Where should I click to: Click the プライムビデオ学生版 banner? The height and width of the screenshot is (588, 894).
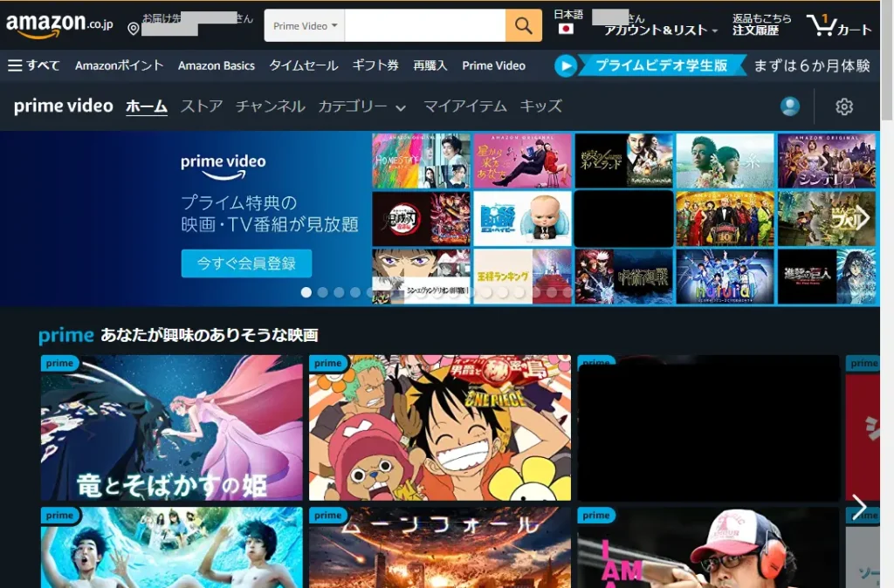point(662,65)
